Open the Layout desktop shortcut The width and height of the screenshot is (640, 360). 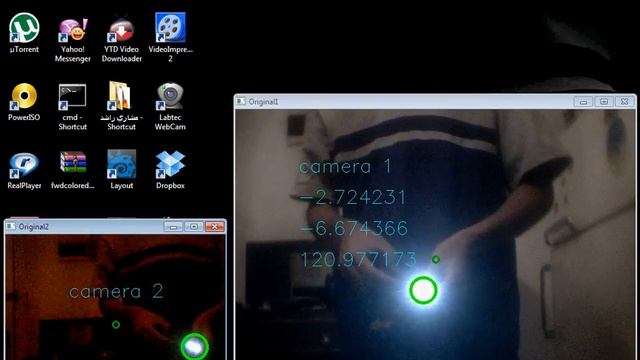121,164
